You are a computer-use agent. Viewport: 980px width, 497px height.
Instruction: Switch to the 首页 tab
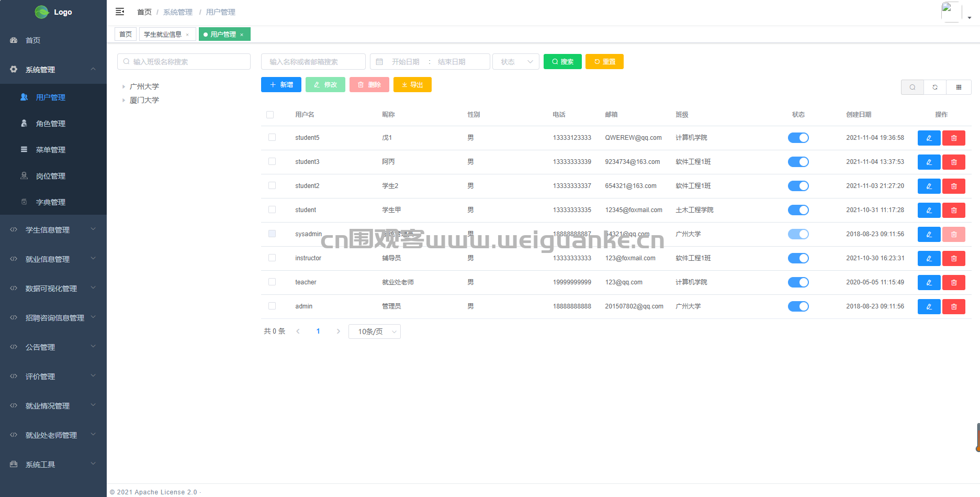(x=126, y=35)
